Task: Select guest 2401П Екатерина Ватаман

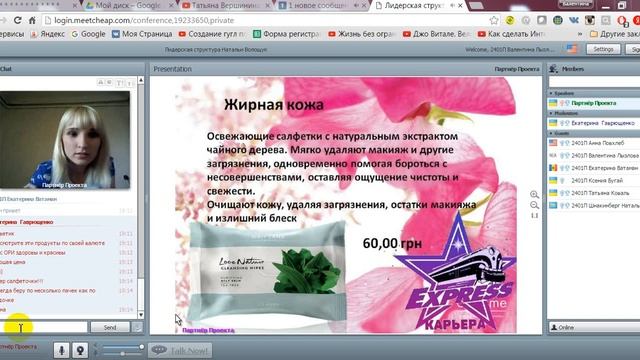Action: pyautogui.click(x=594, y=168)
